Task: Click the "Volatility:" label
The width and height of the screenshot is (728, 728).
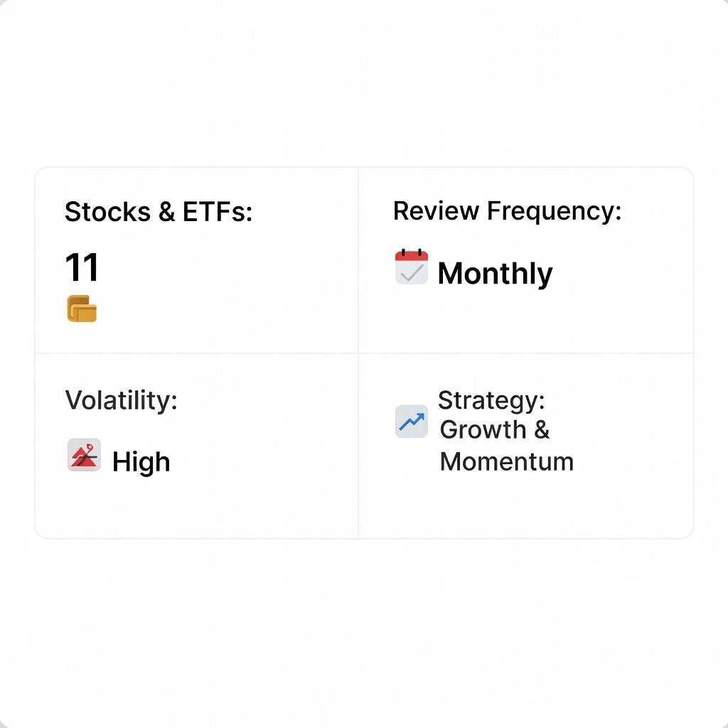Action: (x=121, y=400)
